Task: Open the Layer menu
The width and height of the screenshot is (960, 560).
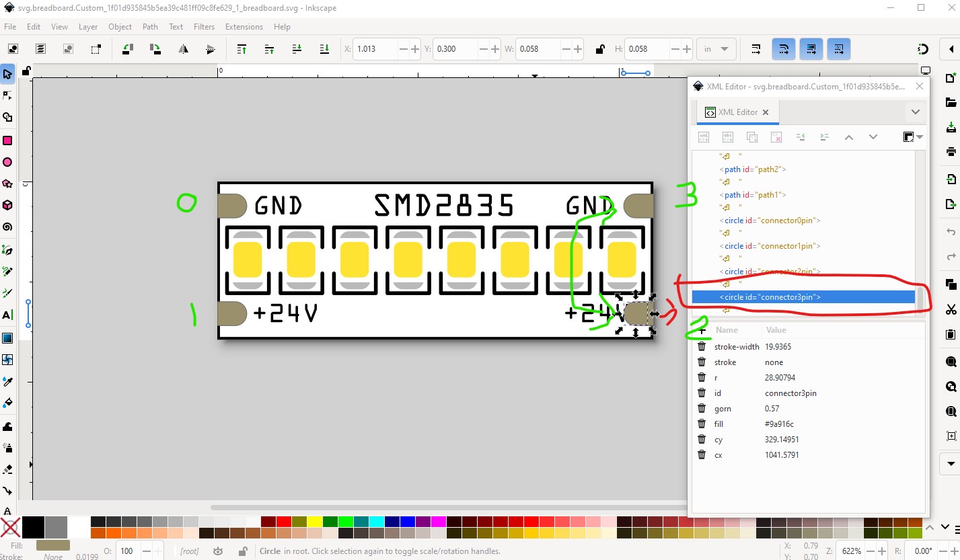Action: click(88, 27)
